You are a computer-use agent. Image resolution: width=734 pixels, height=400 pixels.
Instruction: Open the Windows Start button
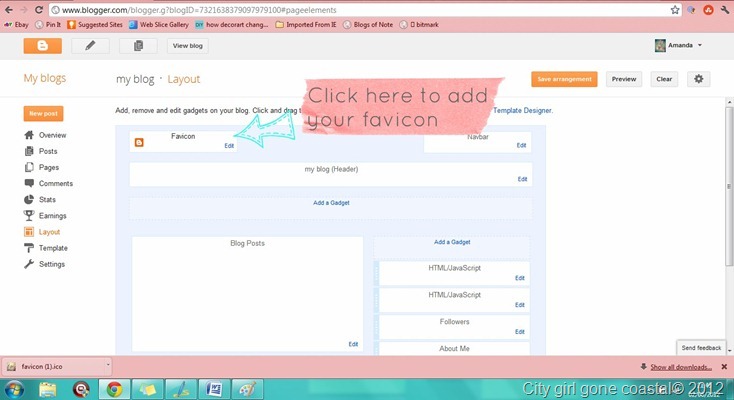tap(14, 389)
